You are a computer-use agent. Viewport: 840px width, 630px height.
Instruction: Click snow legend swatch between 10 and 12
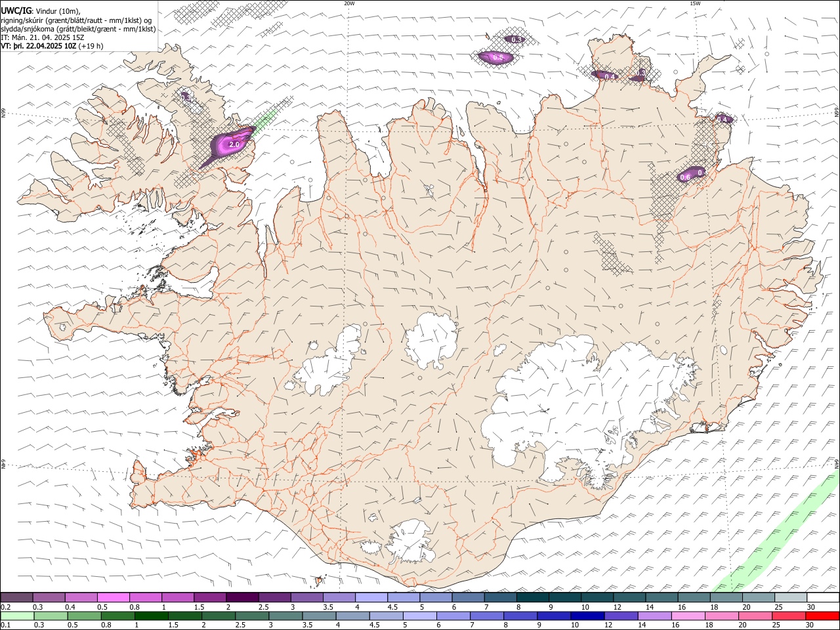597,597
